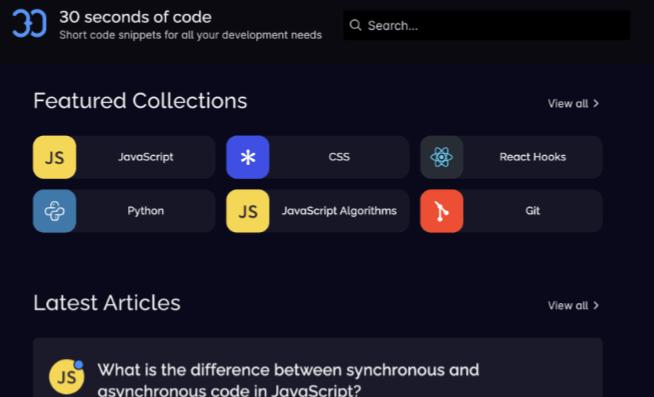Click the red Git branch icon
The height and width of the screenshot is (397, 654).
(442, 211)
